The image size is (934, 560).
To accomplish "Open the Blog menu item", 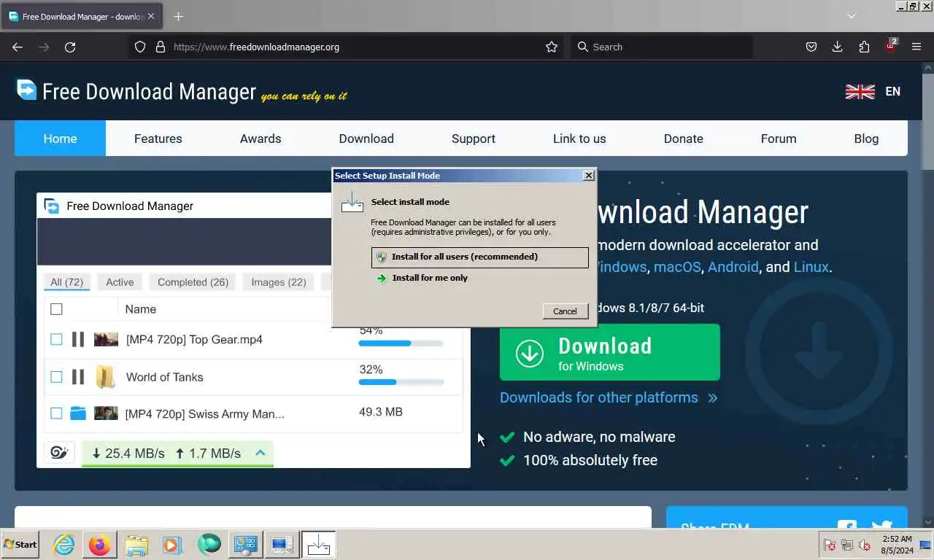I will click(866, 139).
